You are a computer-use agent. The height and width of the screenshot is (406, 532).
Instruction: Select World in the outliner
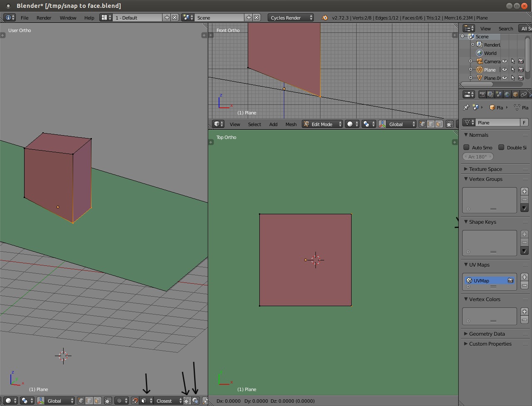pyautogui.click(x=490, y=53)
